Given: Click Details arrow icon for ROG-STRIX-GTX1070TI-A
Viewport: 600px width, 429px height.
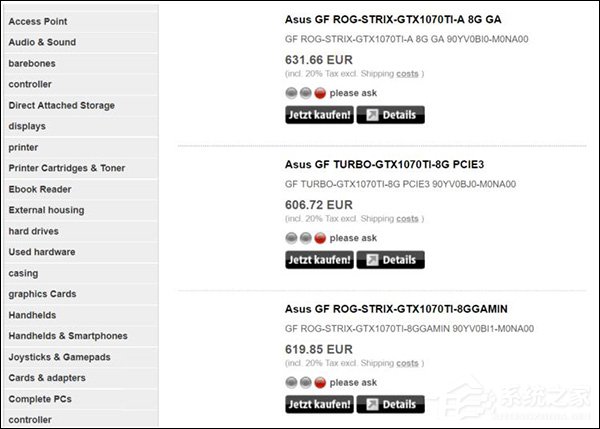Looking at the screenshot, I should pyautogui.click(x=371, y=115).
